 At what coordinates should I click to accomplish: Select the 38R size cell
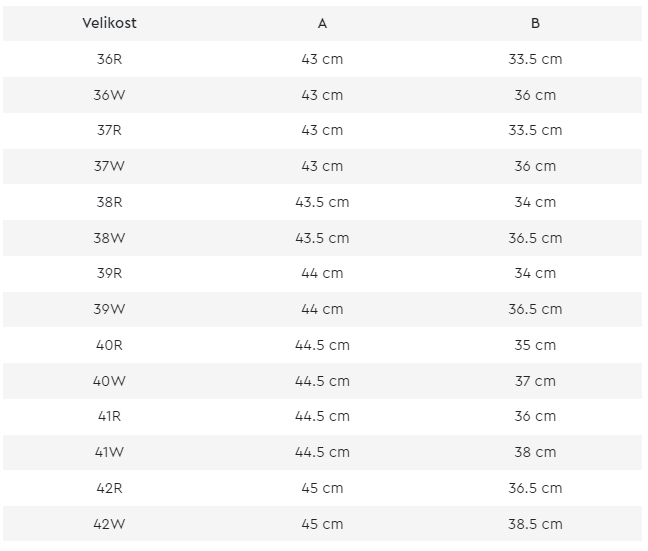[109, 202]
